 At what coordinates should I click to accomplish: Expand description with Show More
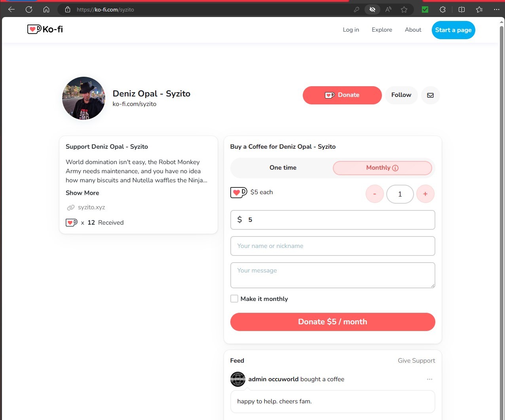coord(82,193)
